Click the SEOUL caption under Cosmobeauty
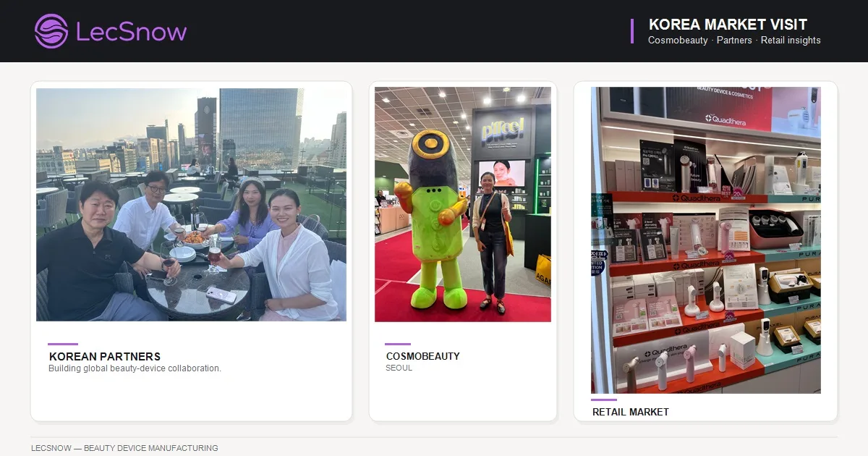 click(x=399, y=368)
